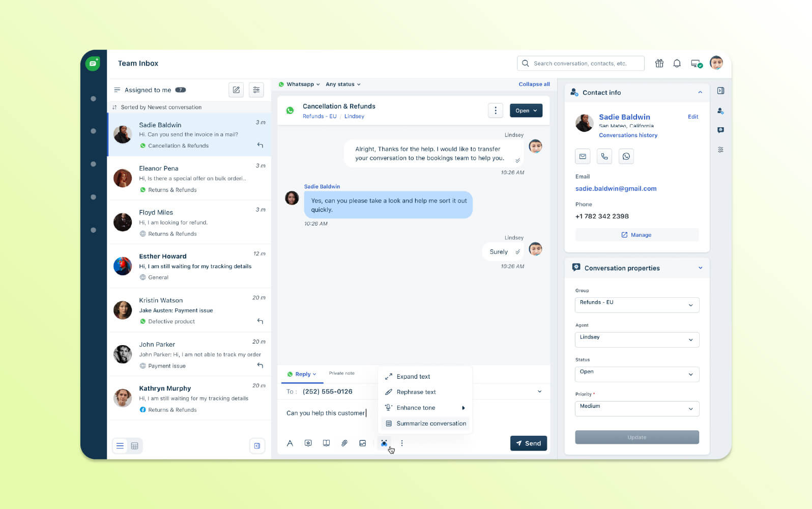
Task: Click the insert image icon
Action: tap(363, 443)
